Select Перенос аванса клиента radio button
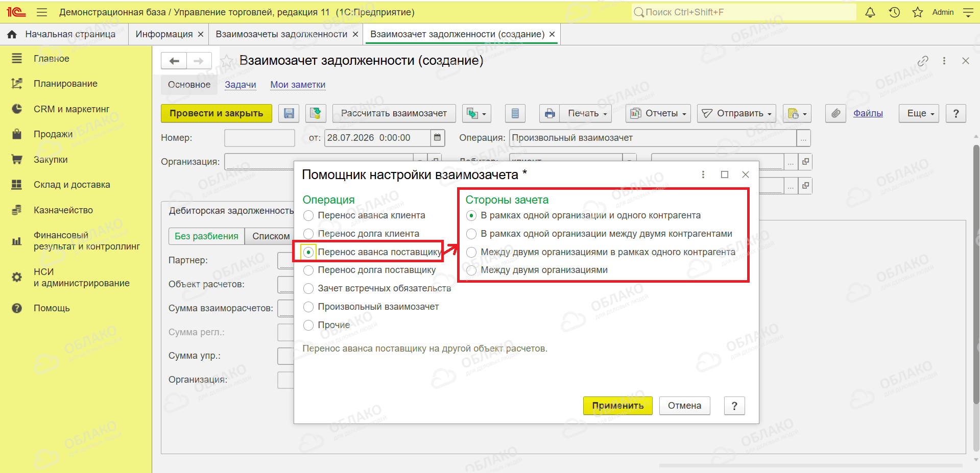This screenshot has width=980, height=473. point(308,216)
